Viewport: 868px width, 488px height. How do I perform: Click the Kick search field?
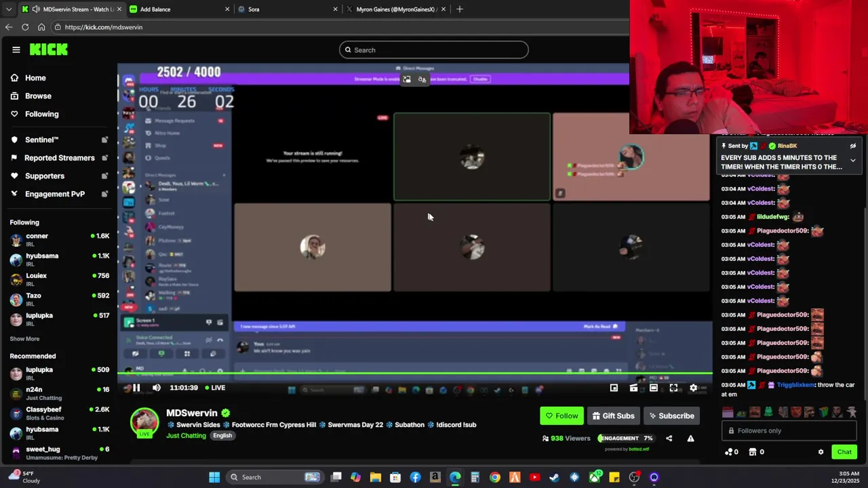tap(434, 49)
